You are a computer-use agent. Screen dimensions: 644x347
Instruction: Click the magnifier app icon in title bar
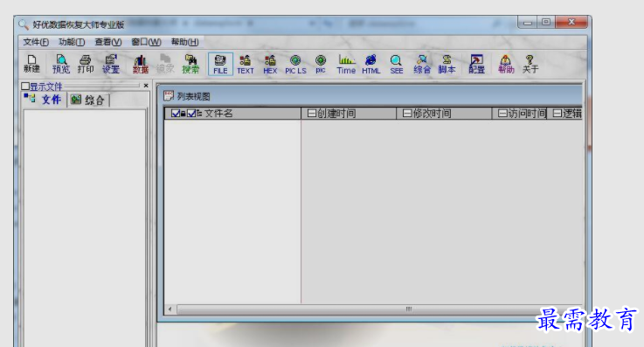coord(24,24)
